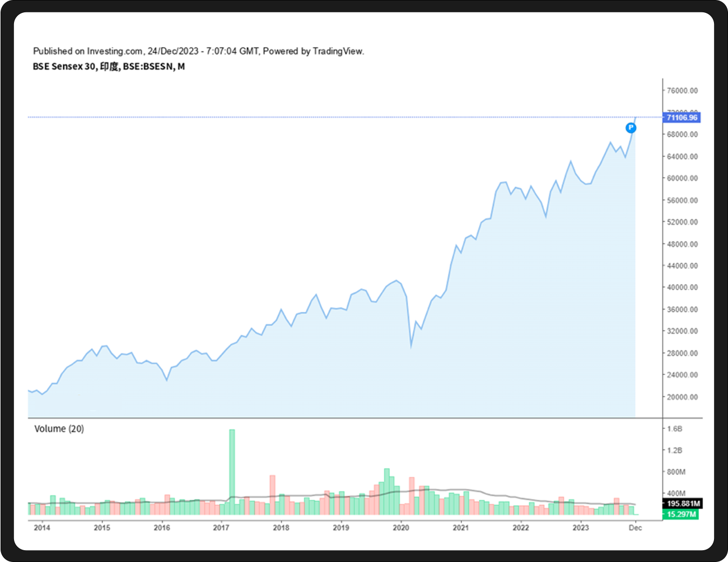Click the 48000.00 price axis label

point(682,244)
